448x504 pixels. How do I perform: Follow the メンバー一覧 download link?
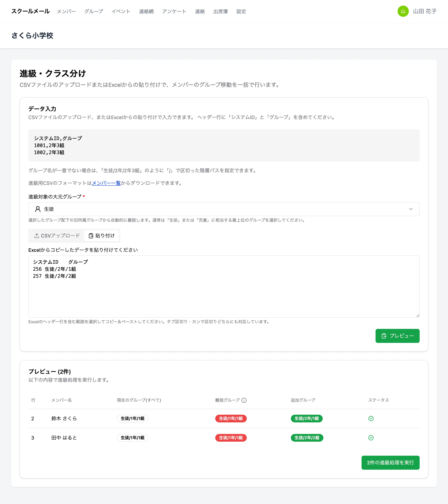coord(106,183)
